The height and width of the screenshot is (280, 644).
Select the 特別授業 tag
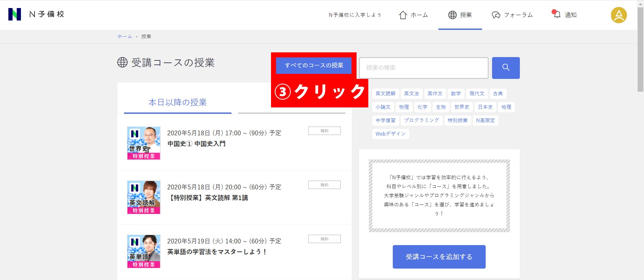pyautogui.click(x=458, y=121)
